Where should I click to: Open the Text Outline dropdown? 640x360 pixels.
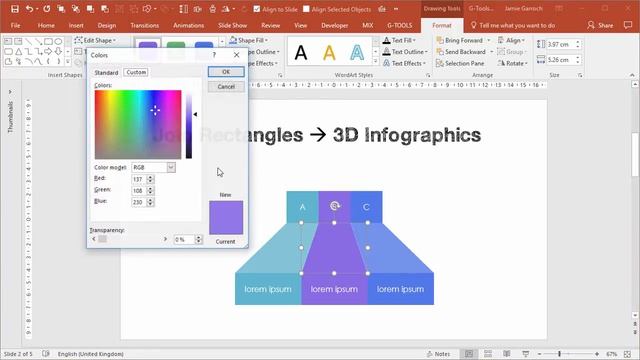(x=405, y=52)
